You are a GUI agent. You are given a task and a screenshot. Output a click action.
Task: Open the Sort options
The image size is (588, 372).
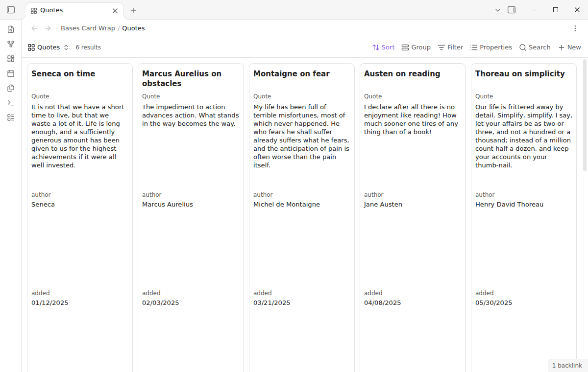point(383,47)
